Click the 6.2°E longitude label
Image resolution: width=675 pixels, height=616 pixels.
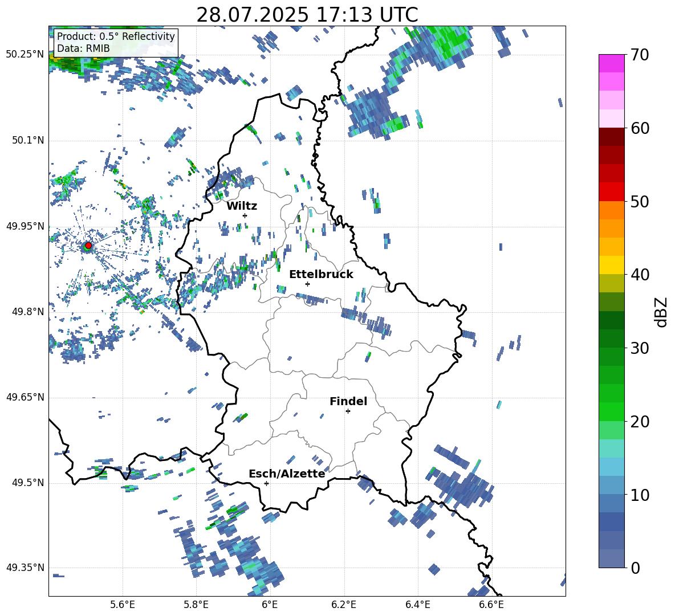pos(344,605)
